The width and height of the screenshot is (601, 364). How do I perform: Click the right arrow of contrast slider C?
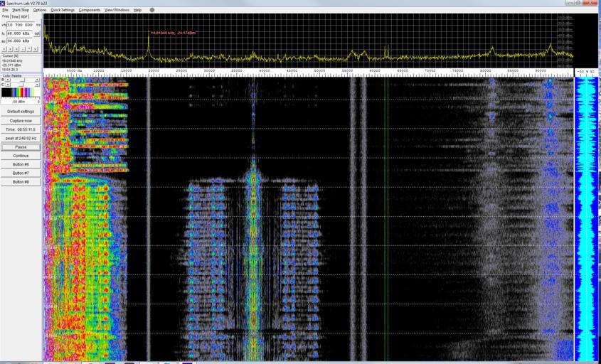[x=37, y=85]
